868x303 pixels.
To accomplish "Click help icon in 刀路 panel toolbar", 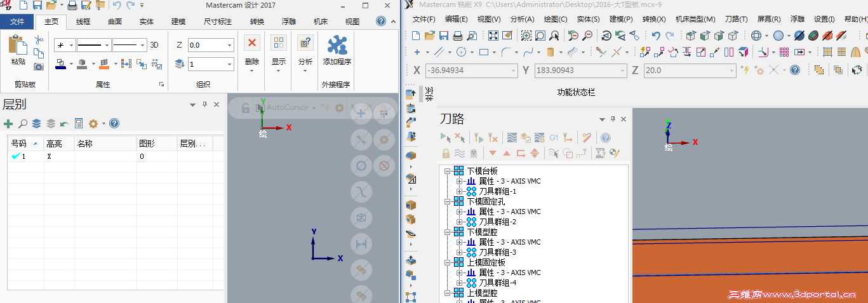I will 606,137.
